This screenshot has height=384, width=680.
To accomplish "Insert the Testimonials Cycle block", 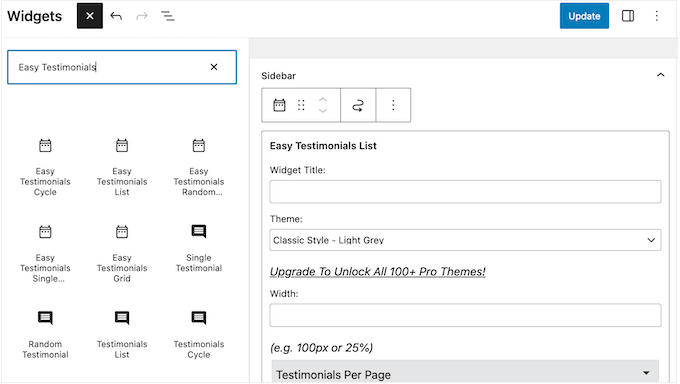I will (199, 335).
